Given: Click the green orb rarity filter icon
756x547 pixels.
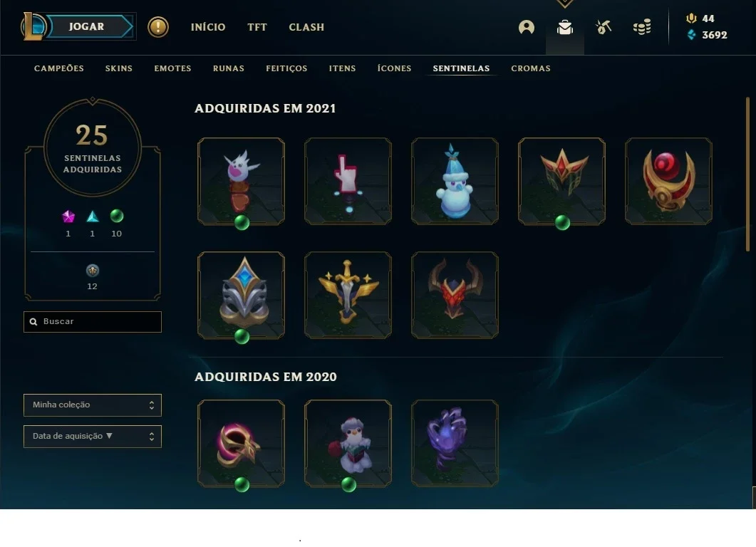Looking at the screenshot, I should pyautogui.click(x=117, y=216).
